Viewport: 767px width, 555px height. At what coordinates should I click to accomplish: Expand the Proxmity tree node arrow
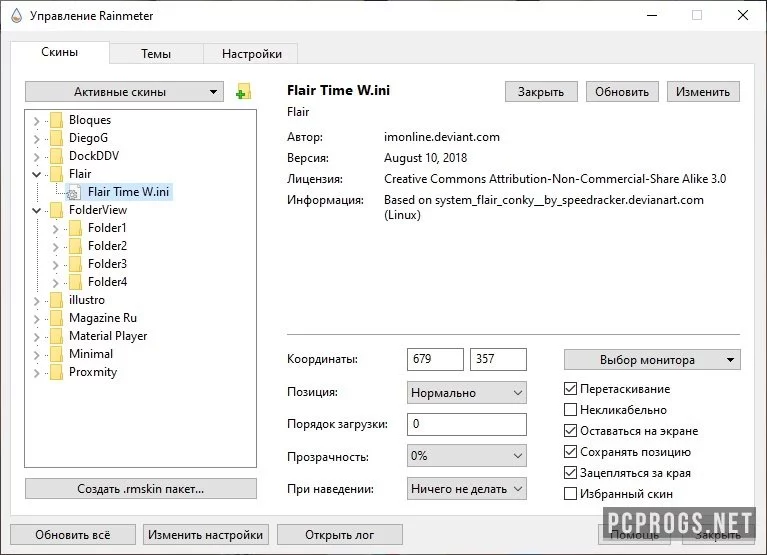coord(36,373)
